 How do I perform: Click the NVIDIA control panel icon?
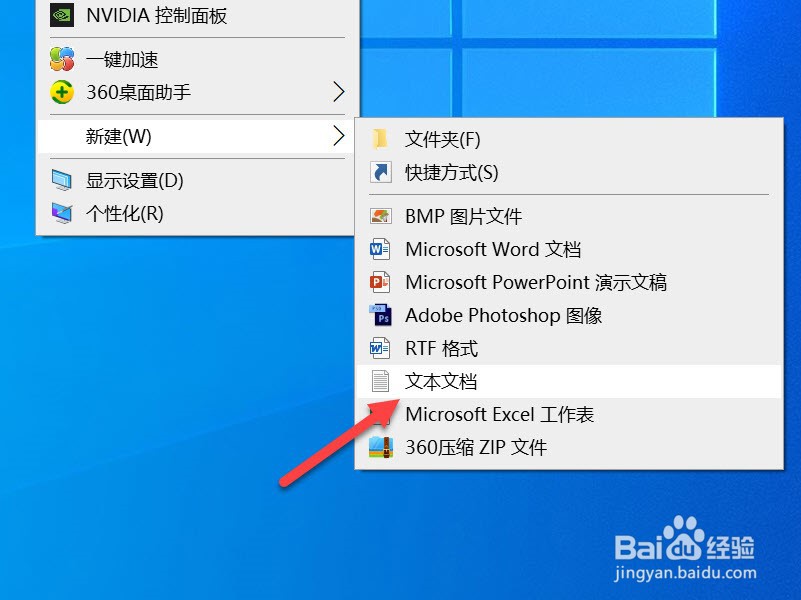pos(62,15)
